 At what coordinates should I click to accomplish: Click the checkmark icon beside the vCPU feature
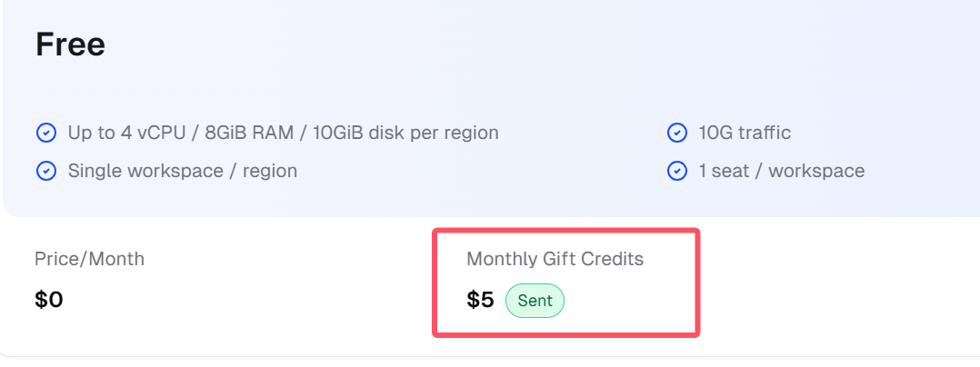46,133
